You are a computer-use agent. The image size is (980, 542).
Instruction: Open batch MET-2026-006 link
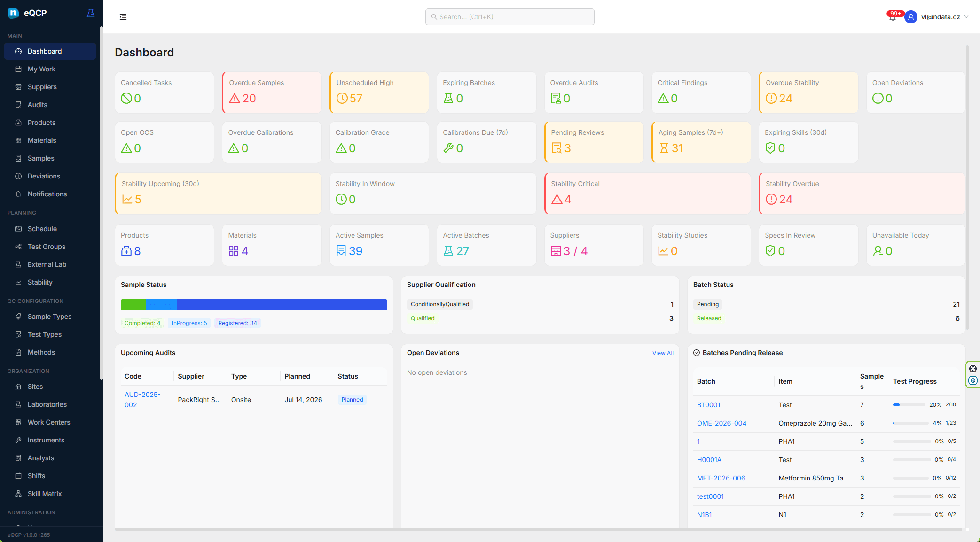[x=721, y=478]
